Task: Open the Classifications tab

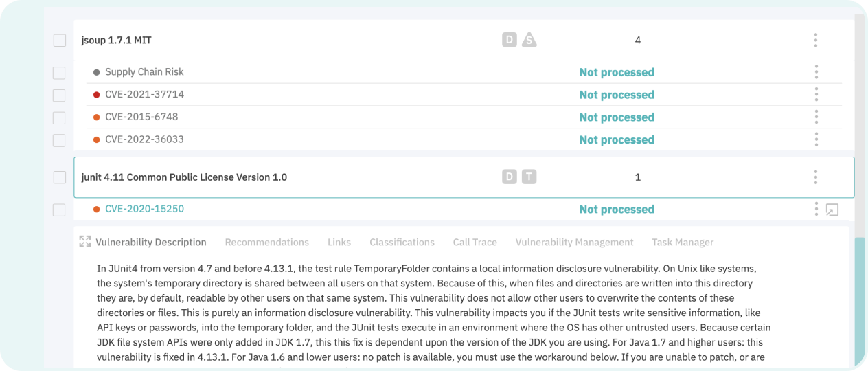Action: coord(402,242)
